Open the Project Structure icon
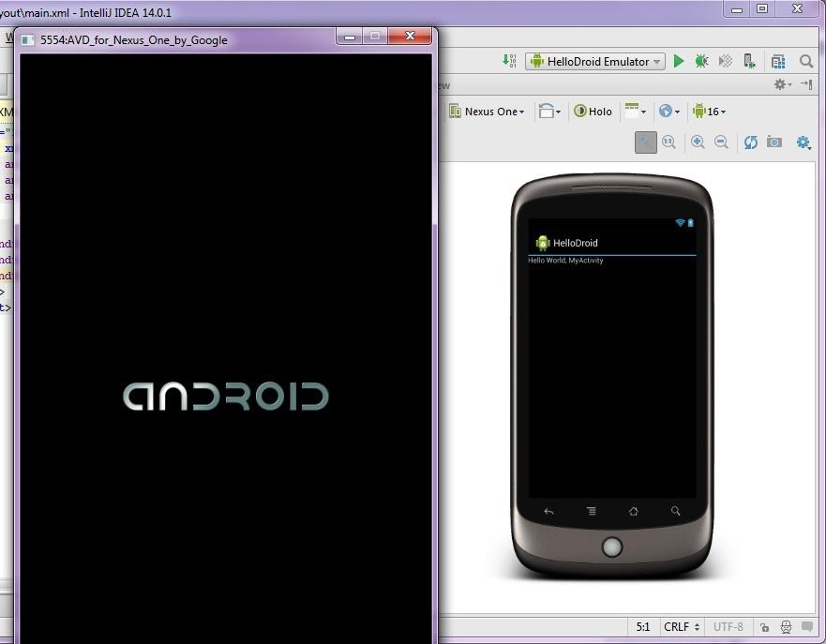 pyautogui.click(x=778, y=62)
